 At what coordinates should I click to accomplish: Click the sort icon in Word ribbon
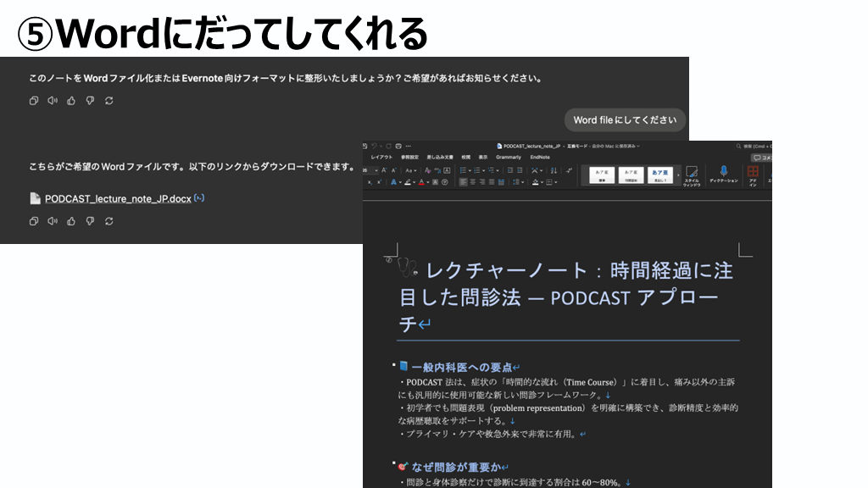coord(556,170)
